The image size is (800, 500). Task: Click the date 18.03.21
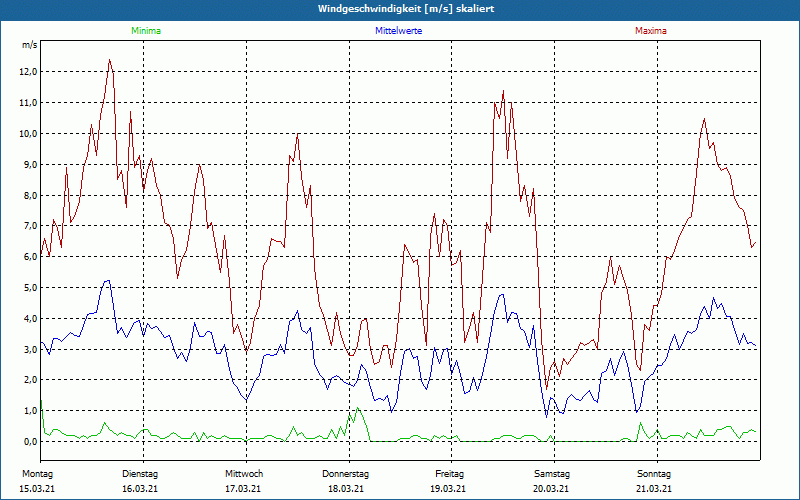[x=346, y=489]
